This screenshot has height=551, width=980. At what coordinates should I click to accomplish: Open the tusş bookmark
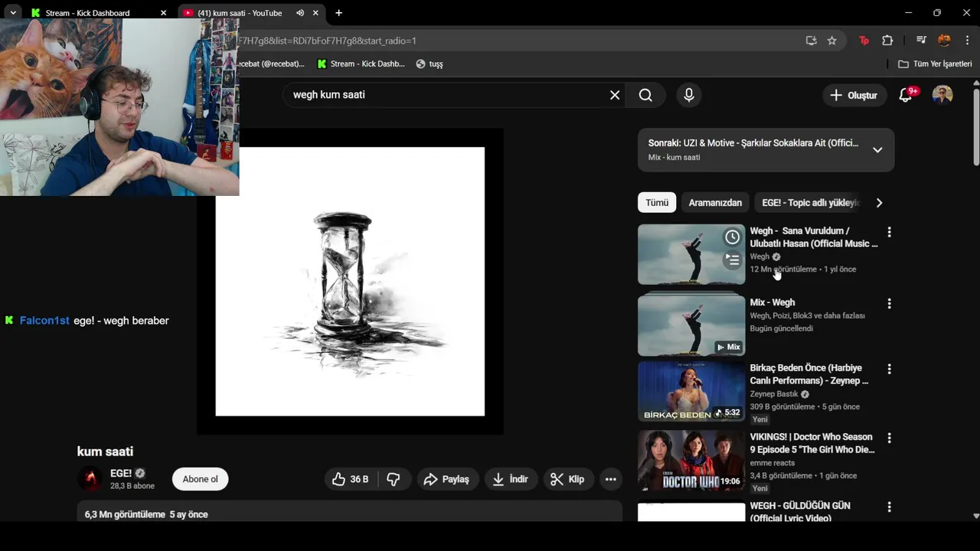[430, 64]
